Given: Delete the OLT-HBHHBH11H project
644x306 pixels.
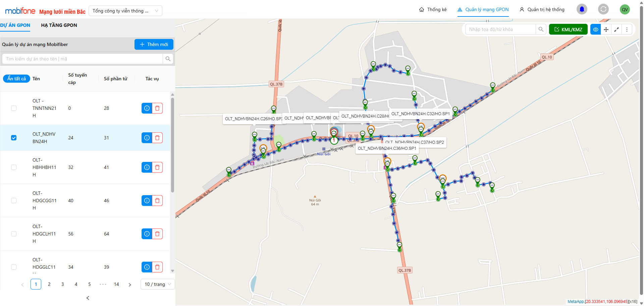Looking at the screenshot, I should (157, 167).
